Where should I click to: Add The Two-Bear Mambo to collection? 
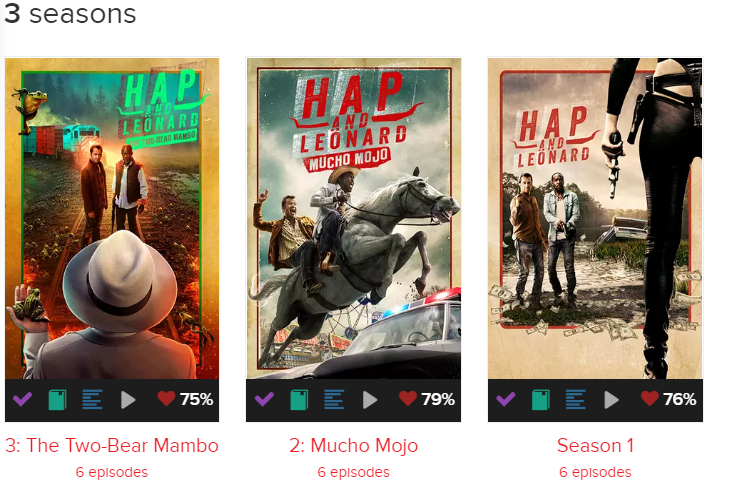point(57,400)
